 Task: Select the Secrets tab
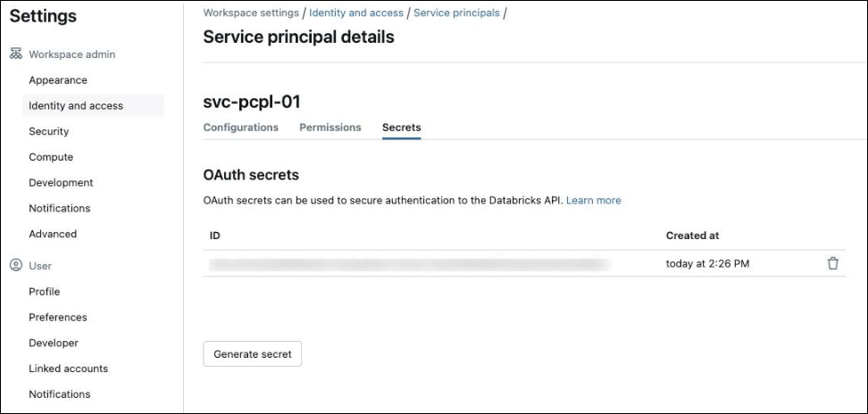401,127
